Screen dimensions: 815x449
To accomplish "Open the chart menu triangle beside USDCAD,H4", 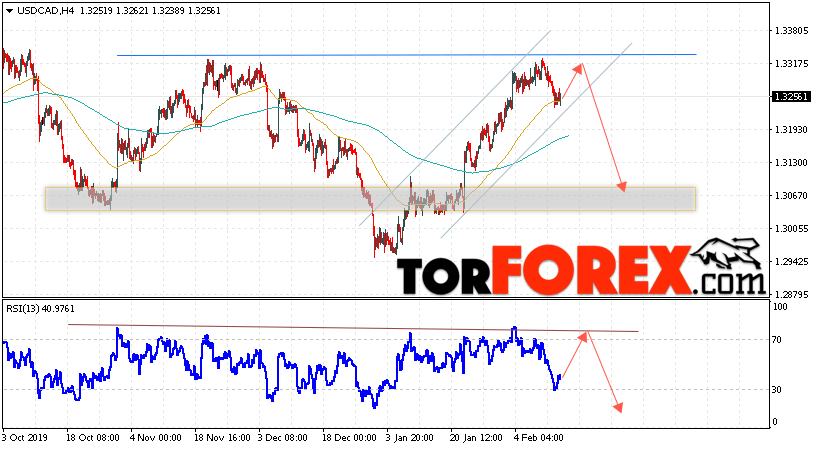I will 9,11.
